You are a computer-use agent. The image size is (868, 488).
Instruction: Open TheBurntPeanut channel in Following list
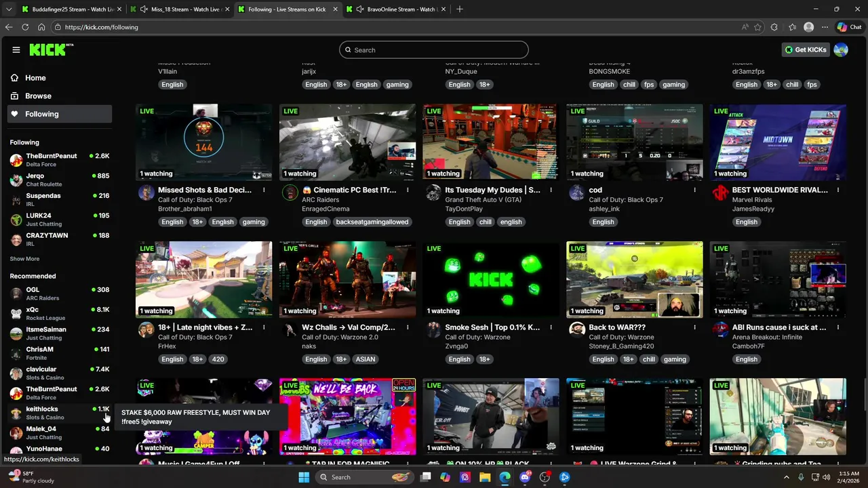click(x=60, y=160)
